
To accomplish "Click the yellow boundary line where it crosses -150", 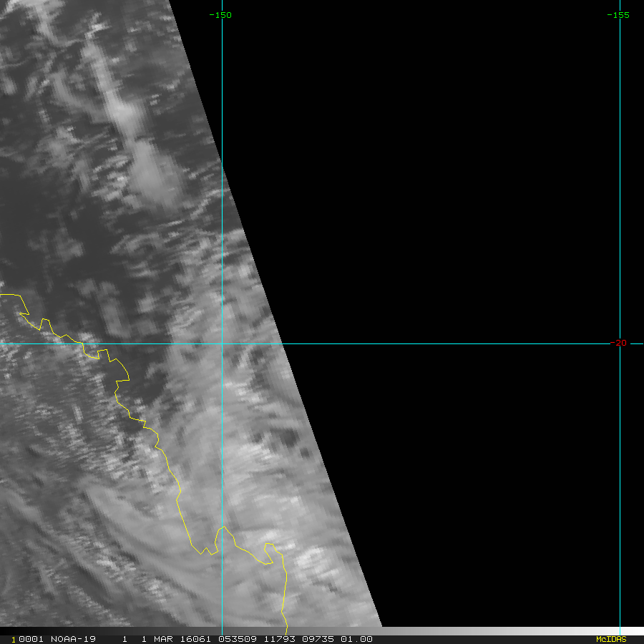I will point(223,527).
